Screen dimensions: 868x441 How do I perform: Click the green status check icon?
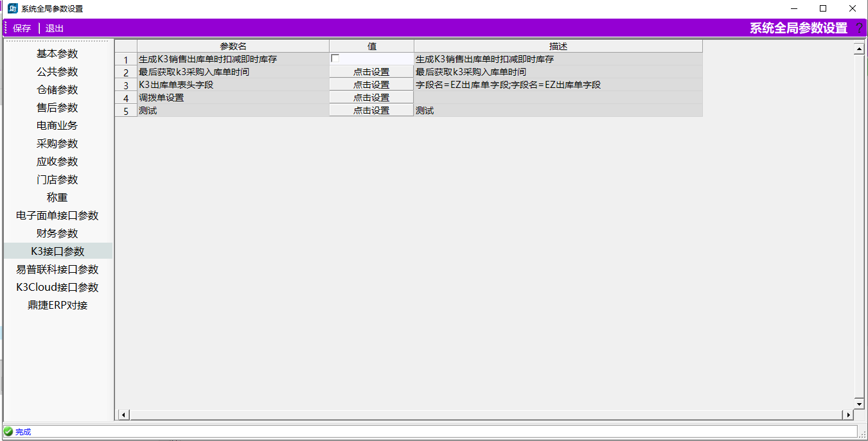pos(8,432)
